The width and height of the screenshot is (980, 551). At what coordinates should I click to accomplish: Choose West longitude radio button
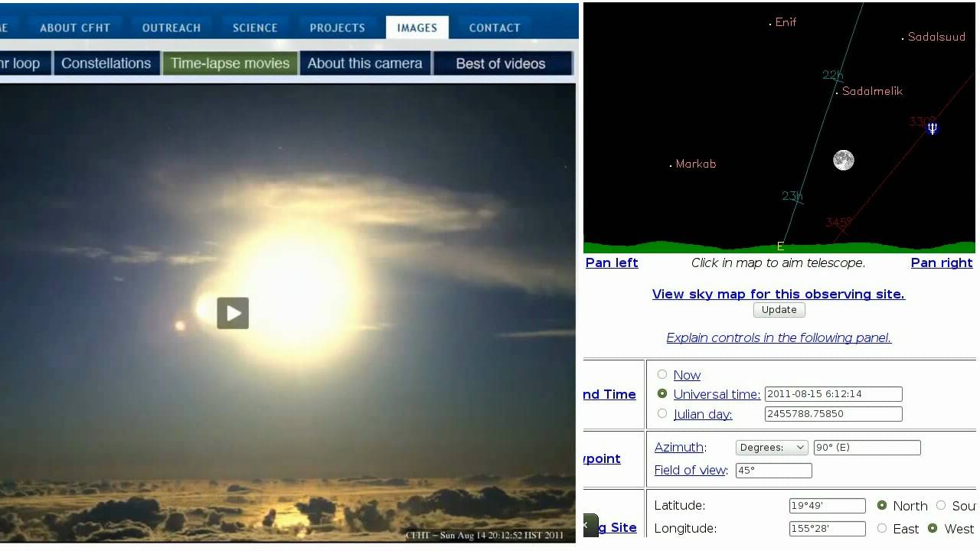(x=933, y=528)
